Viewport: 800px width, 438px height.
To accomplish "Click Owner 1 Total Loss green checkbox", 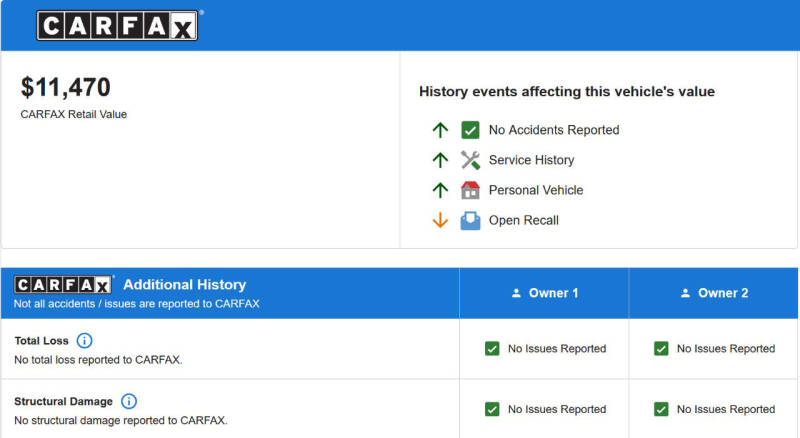I will (x=492, y=349).
